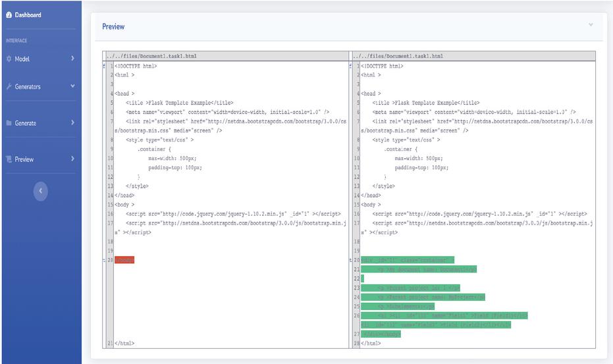Click the change marker beside left line 20
Viewport: 613px width, 364px height.
click(105, 260)
